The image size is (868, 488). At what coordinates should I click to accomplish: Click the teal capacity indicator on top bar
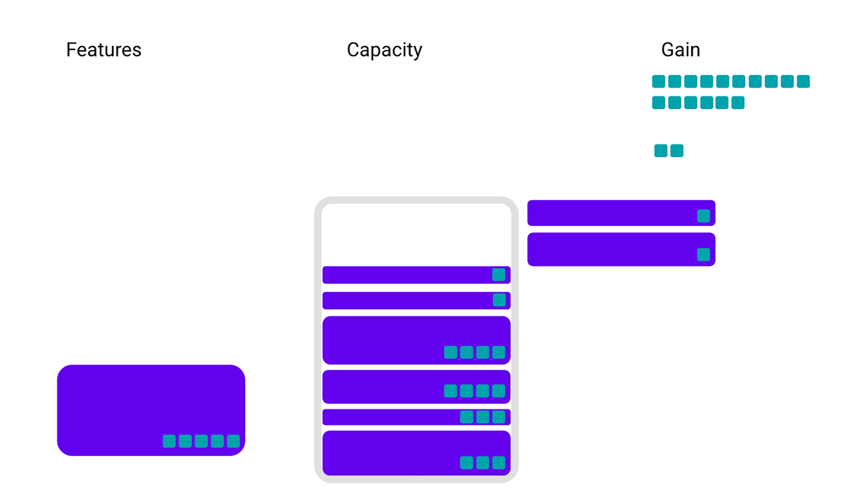pos(497,273)
